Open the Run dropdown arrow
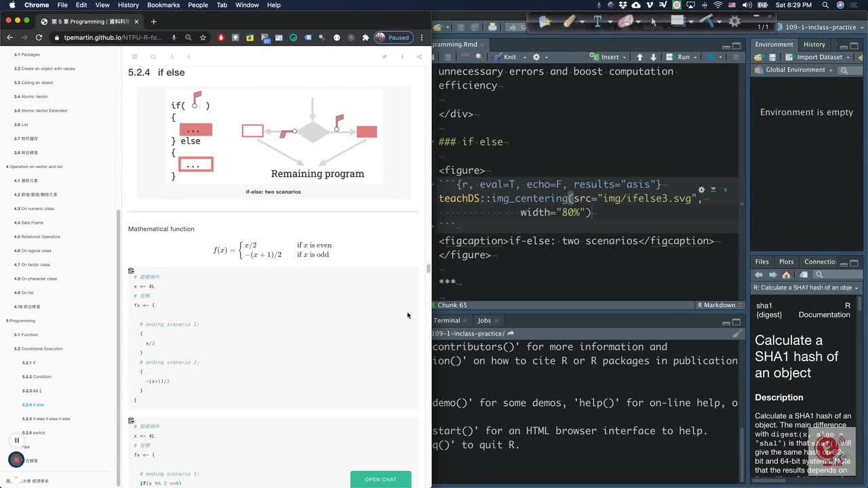Viewport: 868px width, 488px height. point(696,57)
